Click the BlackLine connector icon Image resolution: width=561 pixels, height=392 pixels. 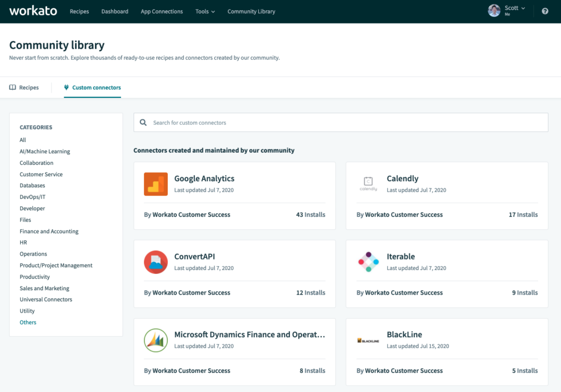click(x=368, y=341)
